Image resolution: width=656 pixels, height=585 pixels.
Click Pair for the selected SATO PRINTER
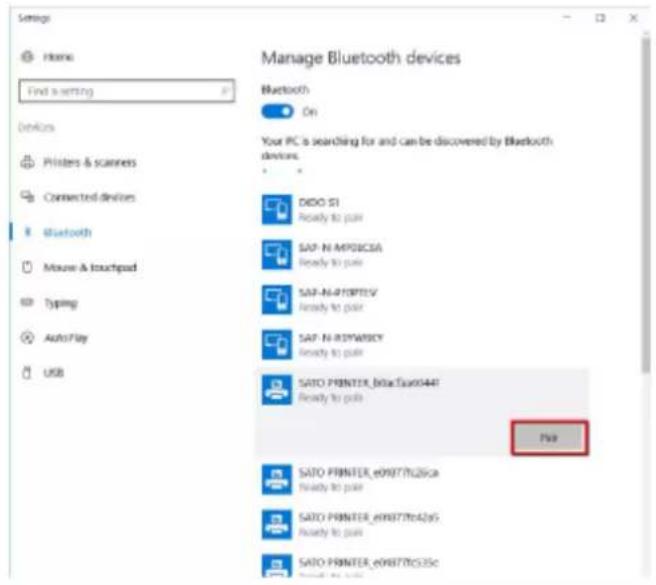(549, 438)
